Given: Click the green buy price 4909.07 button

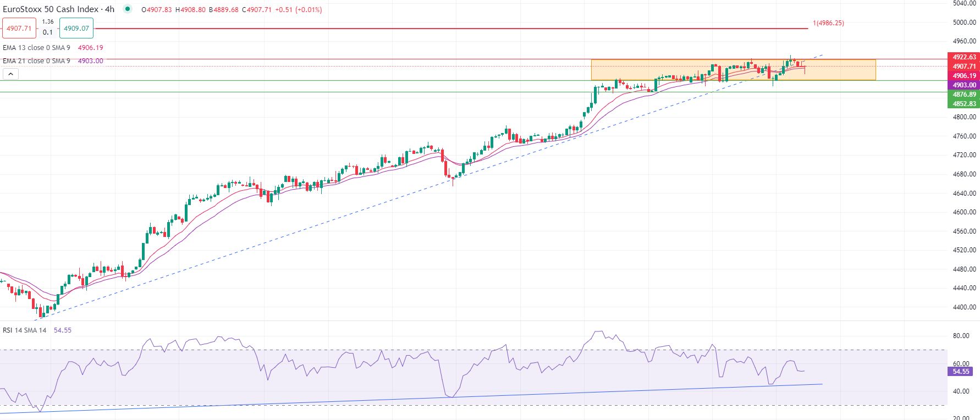Looking at the screenshot, I should coord(76,28).
